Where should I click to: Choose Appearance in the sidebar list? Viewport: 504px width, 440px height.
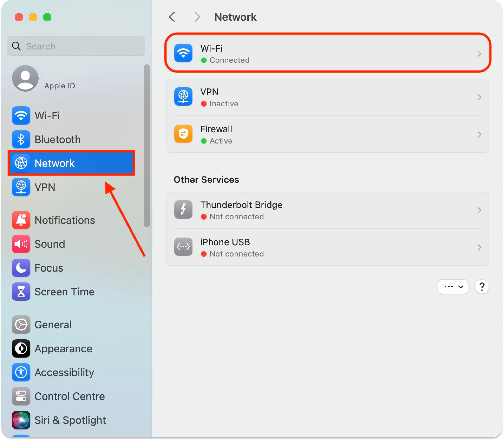pos(63,349)
